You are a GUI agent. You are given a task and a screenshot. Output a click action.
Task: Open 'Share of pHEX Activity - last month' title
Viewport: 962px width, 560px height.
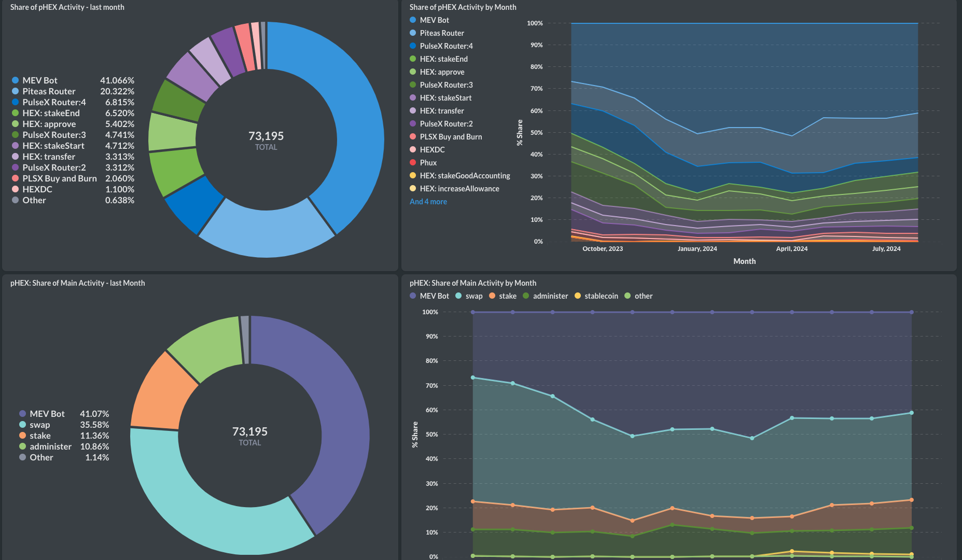[67, 7]
